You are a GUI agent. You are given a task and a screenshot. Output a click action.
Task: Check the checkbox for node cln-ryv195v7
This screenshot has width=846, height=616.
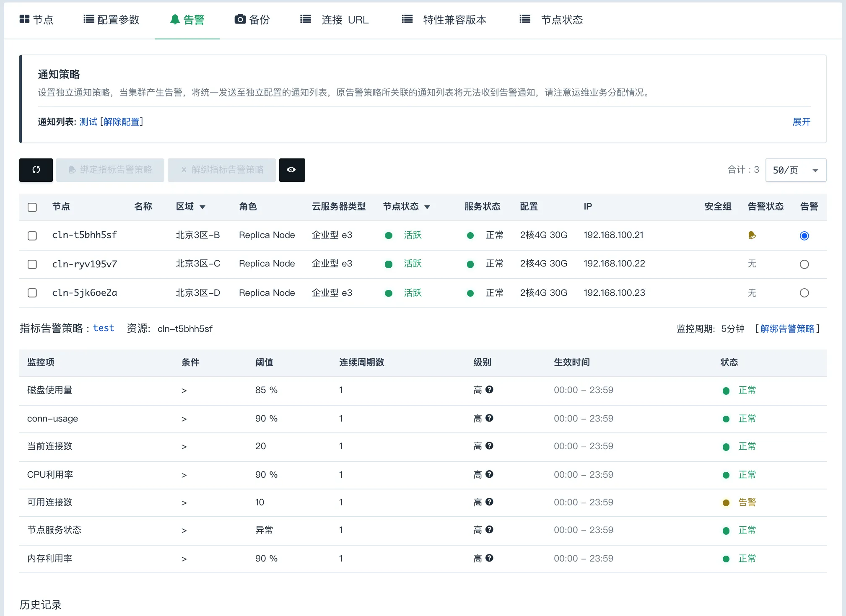[32, 264]
